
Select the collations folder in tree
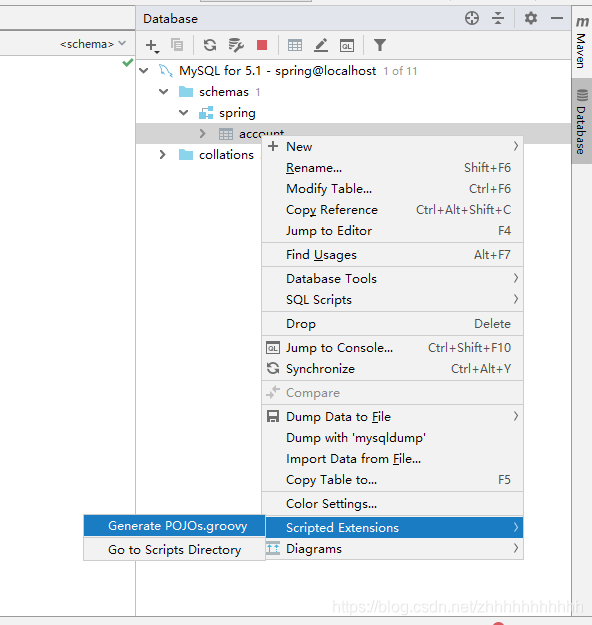tap(226, 155)
